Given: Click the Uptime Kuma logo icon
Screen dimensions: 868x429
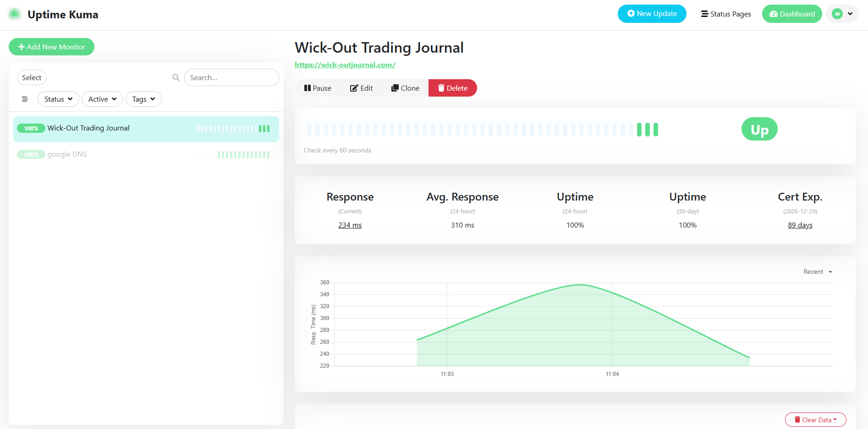Looking at the screenshot, I should pyautogui.click(x=15, y=14).
